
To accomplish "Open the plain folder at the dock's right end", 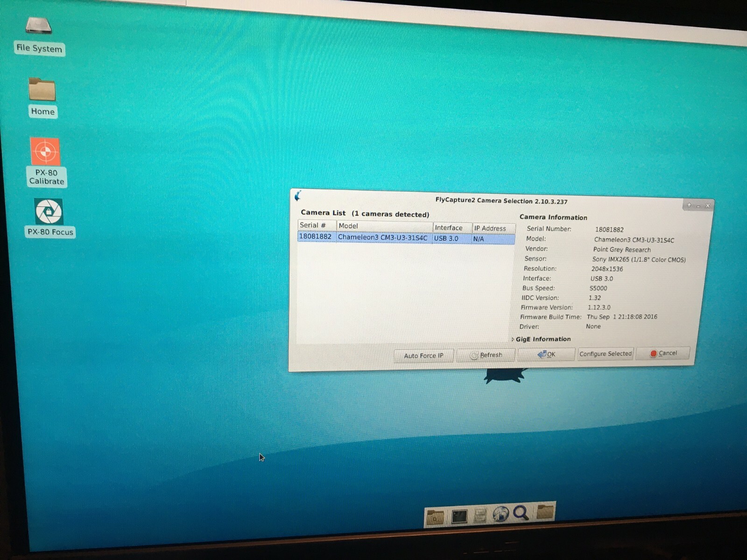I will [544, 511].
